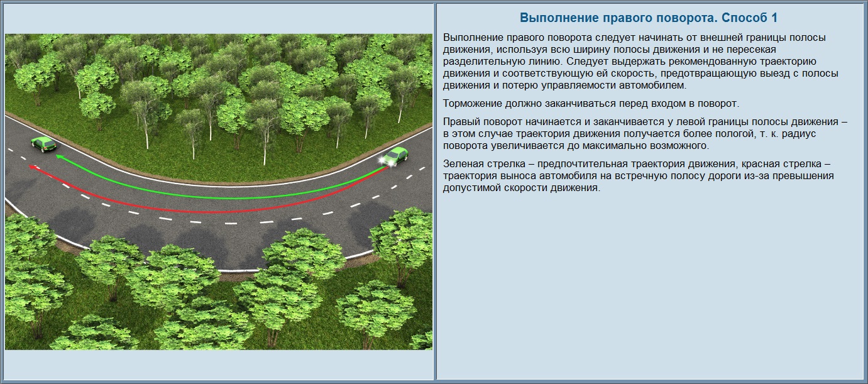
Task: Click the heading "Выполнение правого поворота. Способ 1"
Action: point(650,18)
